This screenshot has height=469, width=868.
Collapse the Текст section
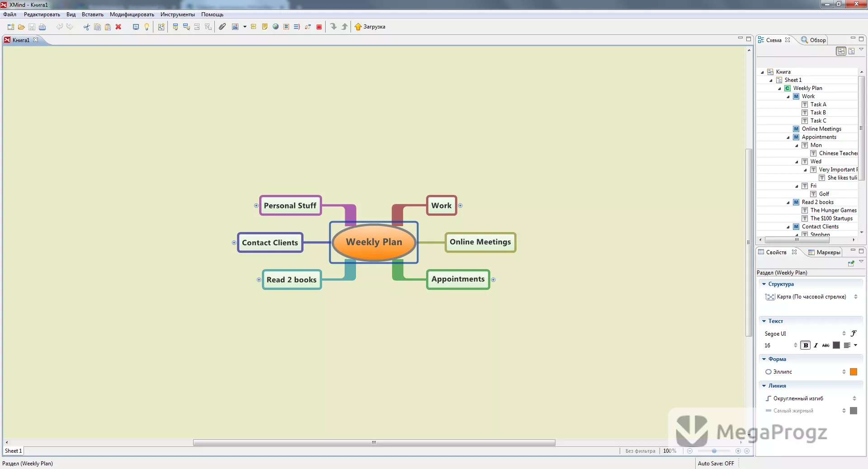pos(764,321)
